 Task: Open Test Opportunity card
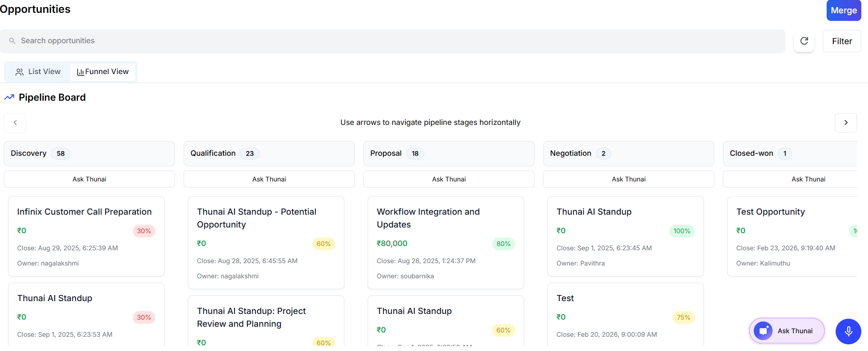(792, 236)
